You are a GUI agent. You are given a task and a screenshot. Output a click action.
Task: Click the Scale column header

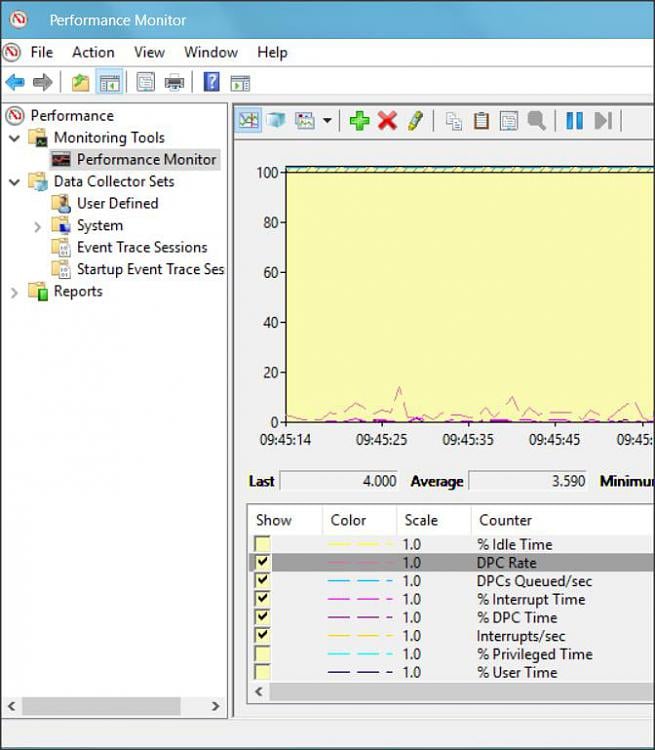click(434, 520)
